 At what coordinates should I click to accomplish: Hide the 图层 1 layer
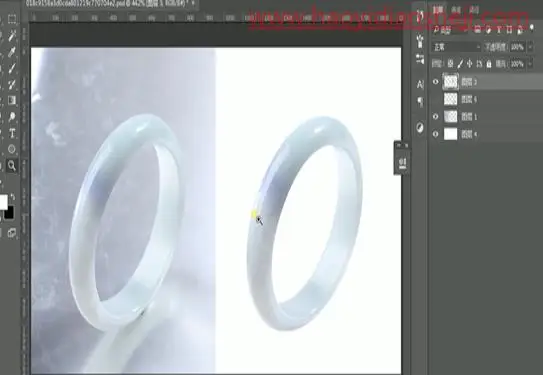[x=435, y=117]
